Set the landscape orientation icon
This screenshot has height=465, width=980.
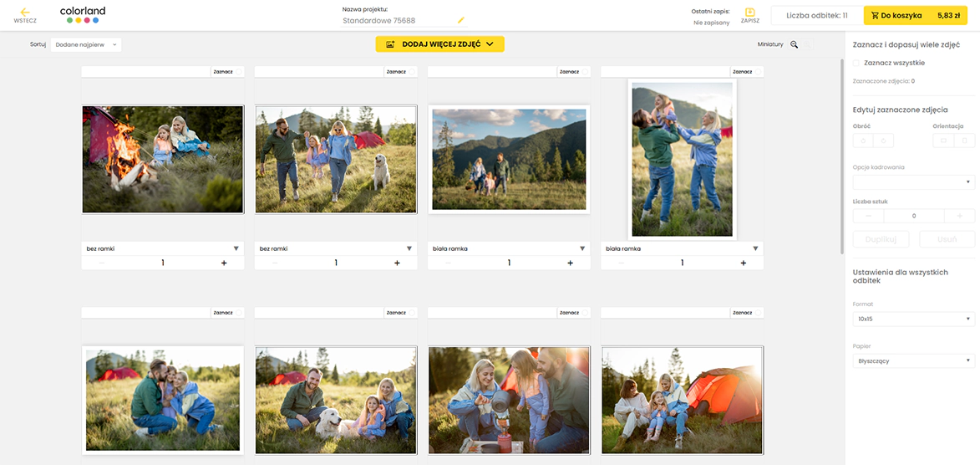(x=943, y=141)
